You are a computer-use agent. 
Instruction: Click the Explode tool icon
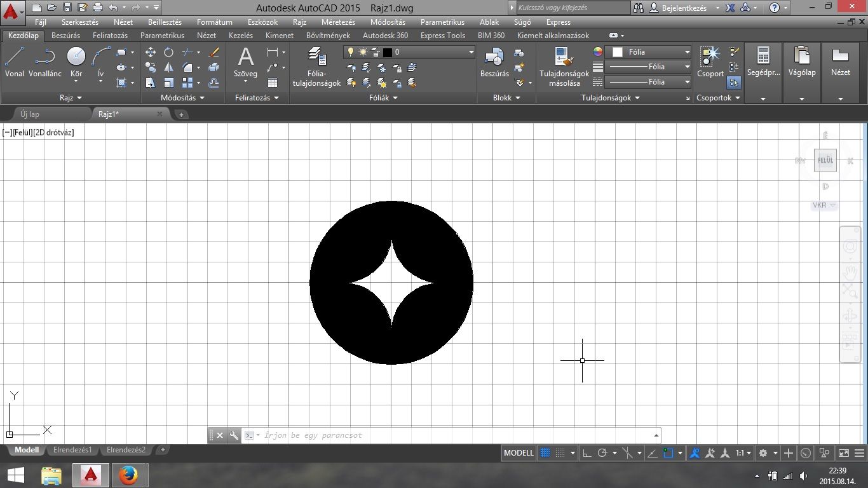214,67
